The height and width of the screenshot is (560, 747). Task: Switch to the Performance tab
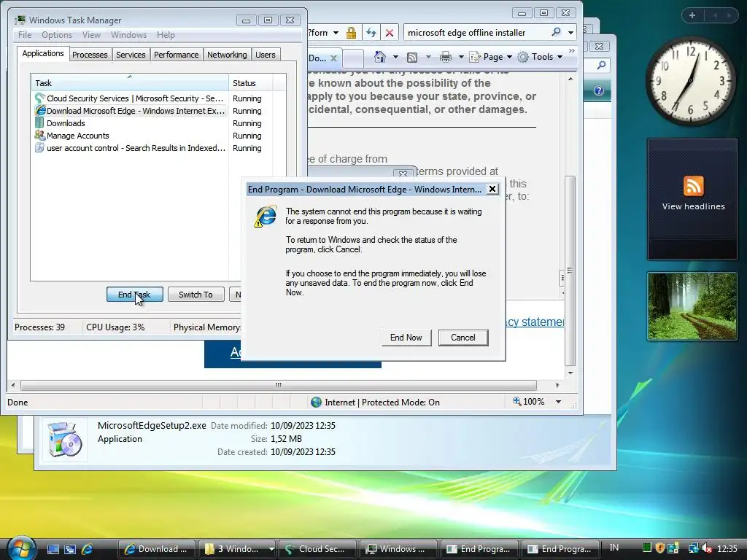[x=176, y=54]
